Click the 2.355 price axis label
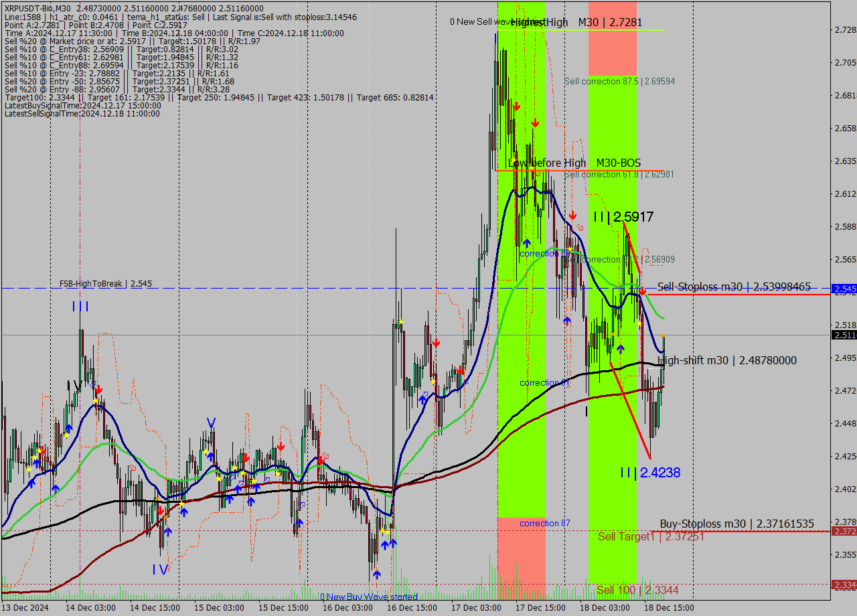857x616 pixels. click(845, 554)
